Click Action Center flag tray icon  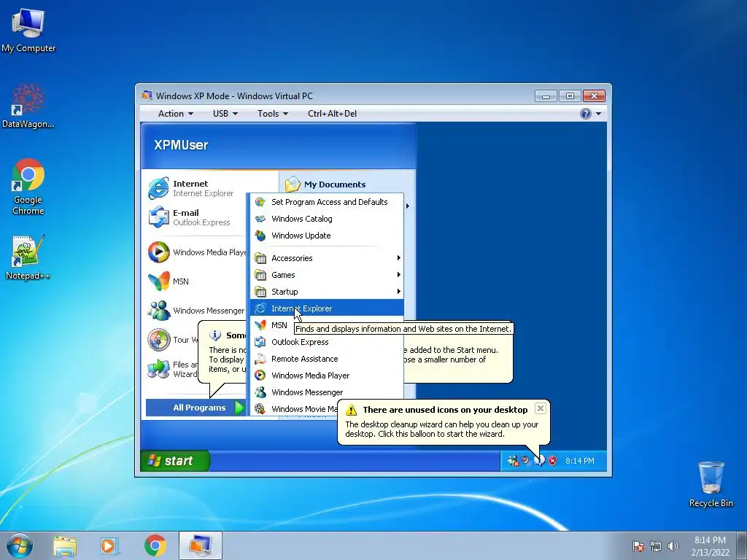(x=638, y=546)
